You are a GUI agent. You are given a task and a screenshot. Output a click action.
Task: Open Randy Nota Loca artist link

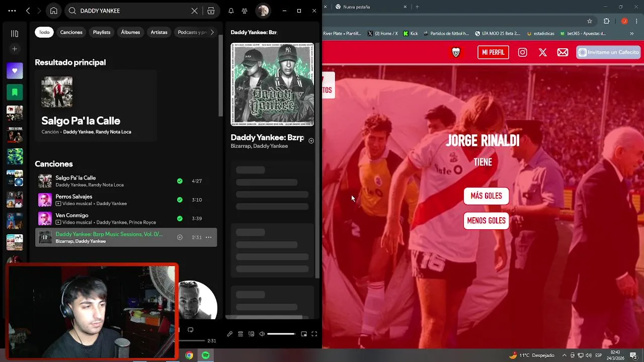point(113,132)
